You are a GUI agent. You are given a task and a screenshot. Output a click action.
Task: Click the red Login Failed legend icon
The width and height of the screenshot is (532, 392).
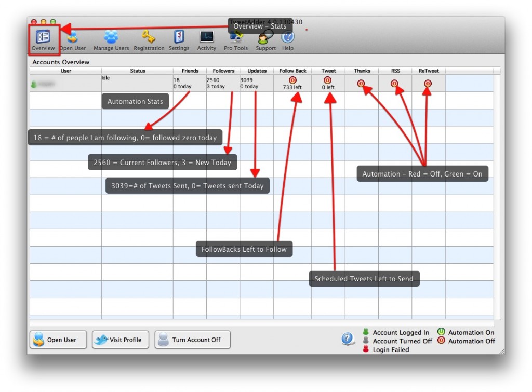[x=365, y=348]
